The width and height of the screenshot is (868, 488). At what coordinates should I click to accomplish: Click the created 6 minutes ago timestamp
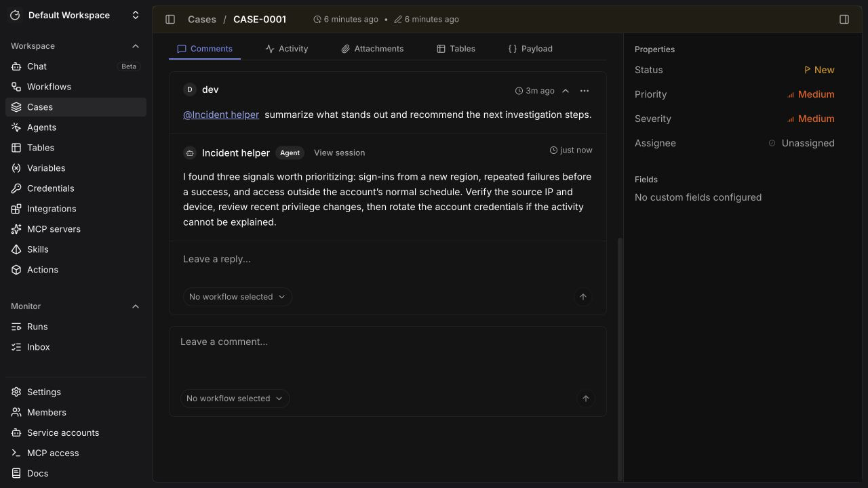click(346, 20)
